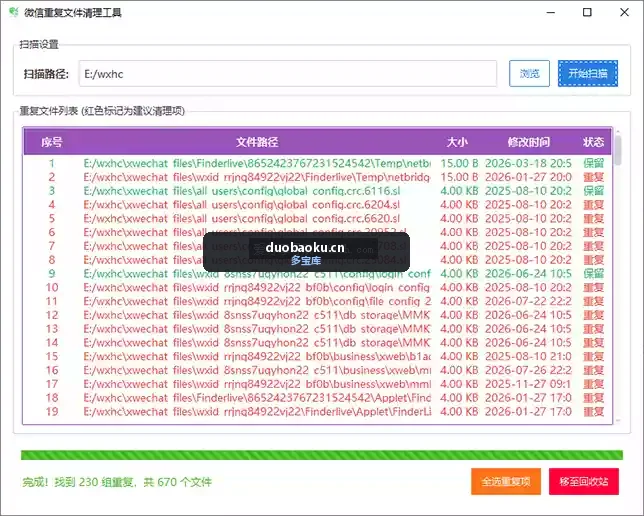Click the green scan progress bar
The height and width of the screenshot is (516, 644).
click(x=322, y=455)
